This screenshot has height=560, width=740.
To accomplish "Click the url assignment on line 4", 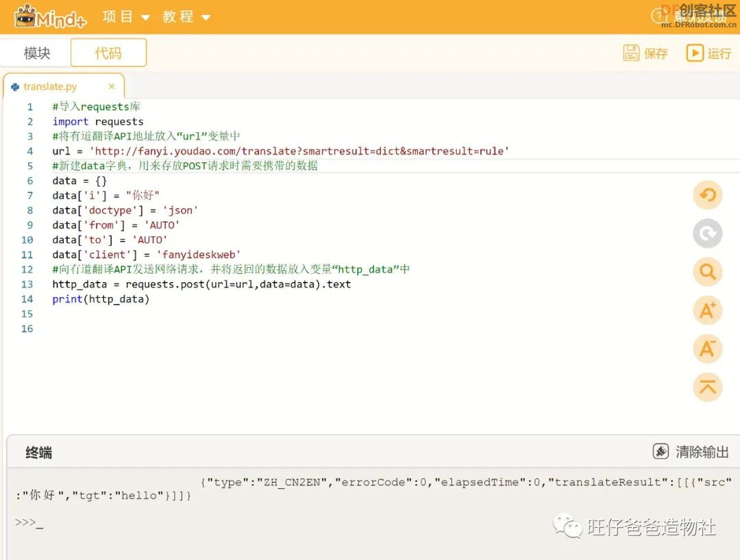I will tap(281, 151).
